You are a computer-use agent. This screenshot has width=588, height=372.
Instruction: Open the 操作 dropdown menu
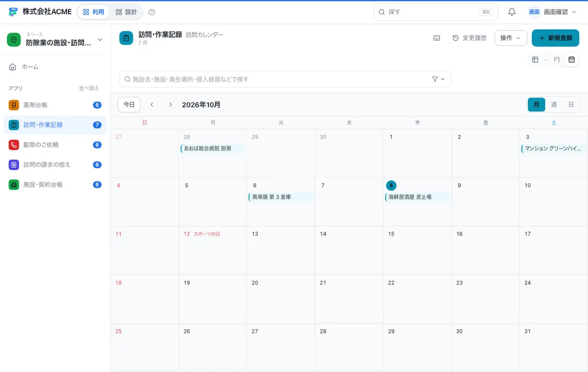click(511, 38)
